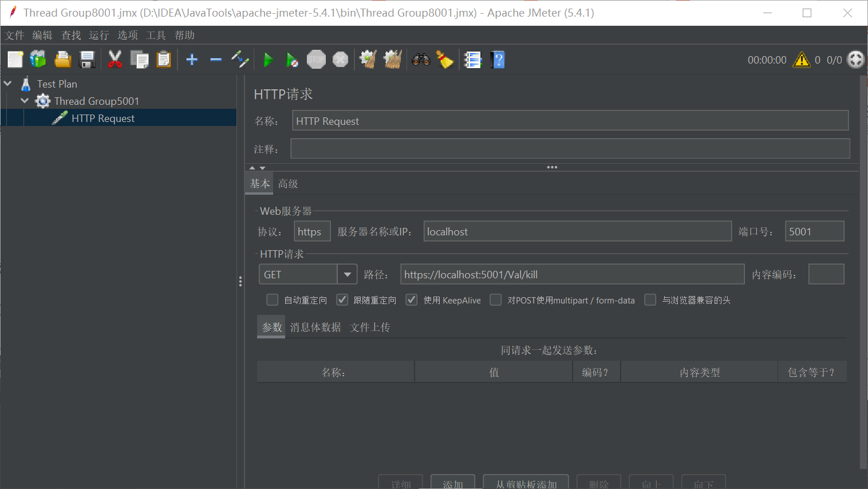Open the 查找 menu

71,36
